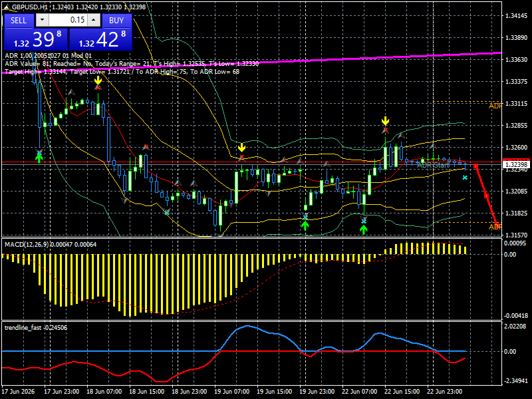The image size is (532, 399).
Task: Click the green buy arrow above 19 Jun 23:00
Action: click(305, 225)
